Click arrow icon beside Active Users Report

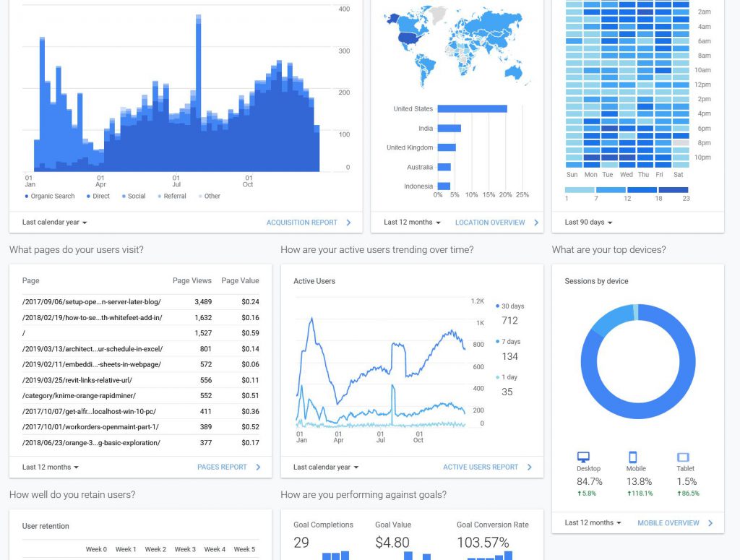pos(529,468)
